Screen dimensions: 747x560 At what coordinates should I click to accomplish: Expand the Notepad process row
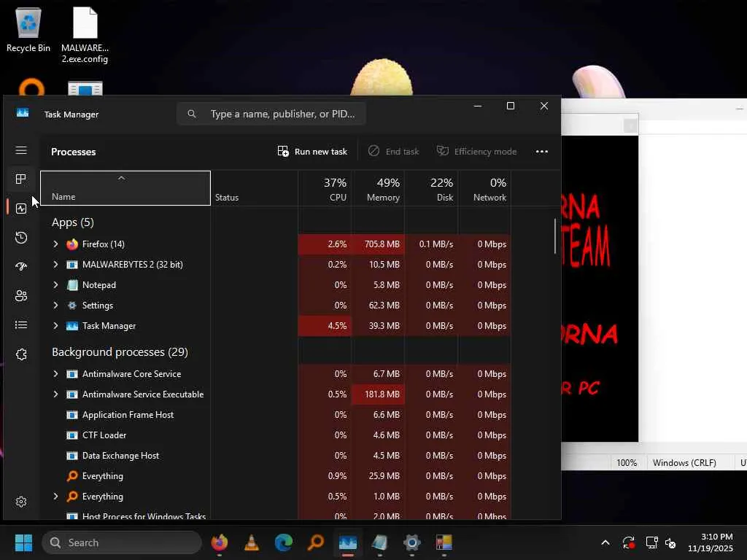pyautogui.click(x=55, y=285)
